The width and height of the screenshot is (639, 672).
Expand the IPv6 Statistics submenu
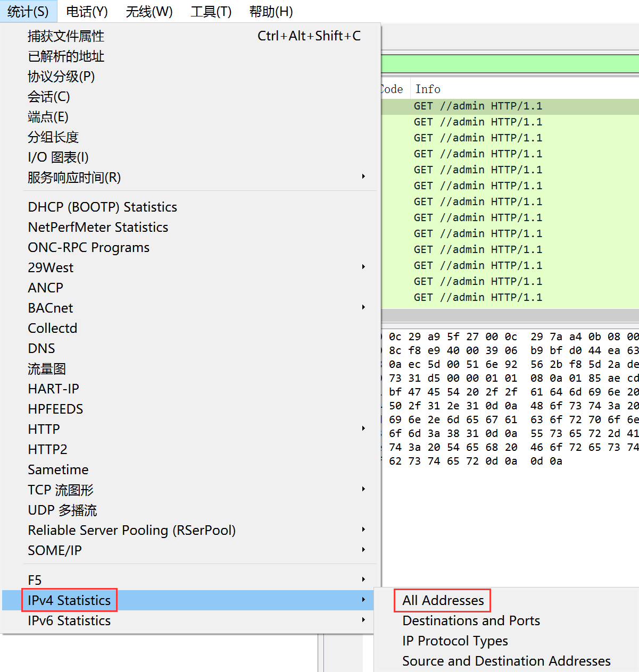pyautogui.click(x=69, y=620)
